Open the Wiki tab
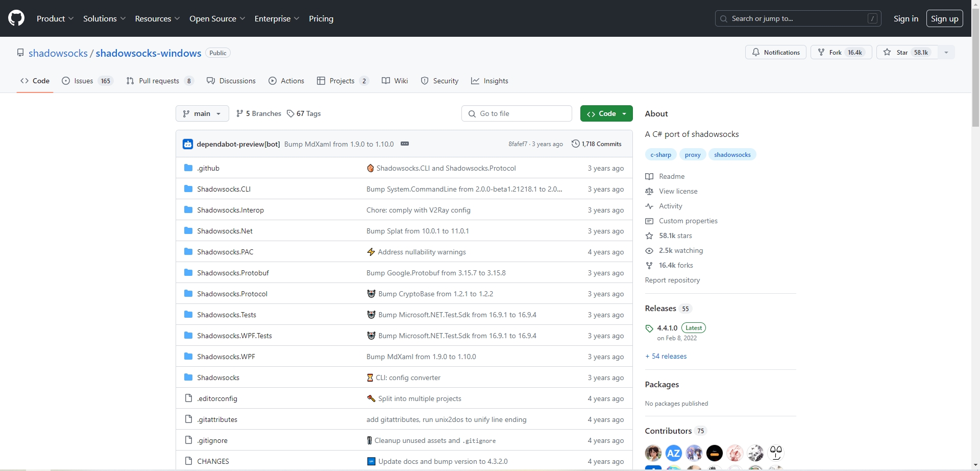Screen dimensions: 980x471 [x=395, y=81]
